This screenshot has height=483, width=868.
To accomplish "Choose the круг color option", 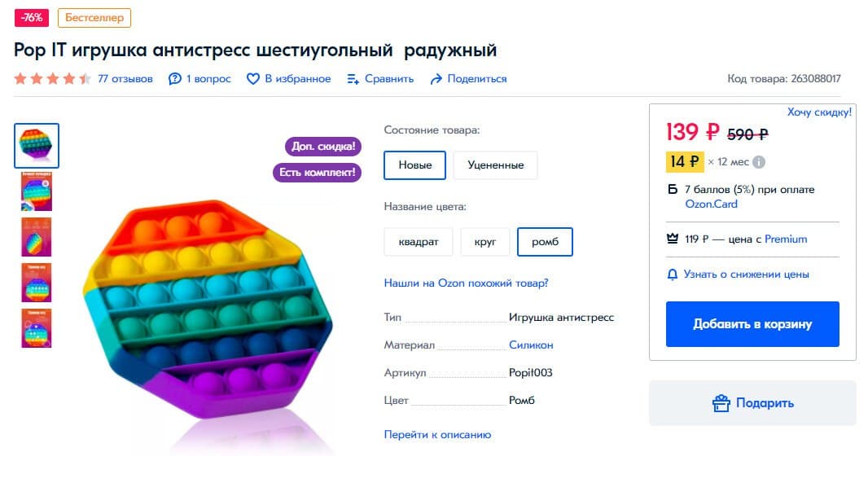I will [x=485, y=242].
